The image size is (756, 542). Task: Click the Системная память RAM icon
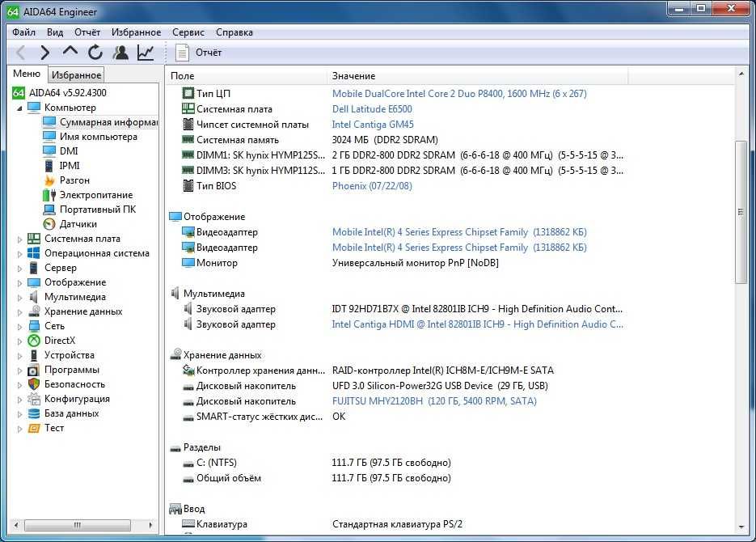[188, 139]
